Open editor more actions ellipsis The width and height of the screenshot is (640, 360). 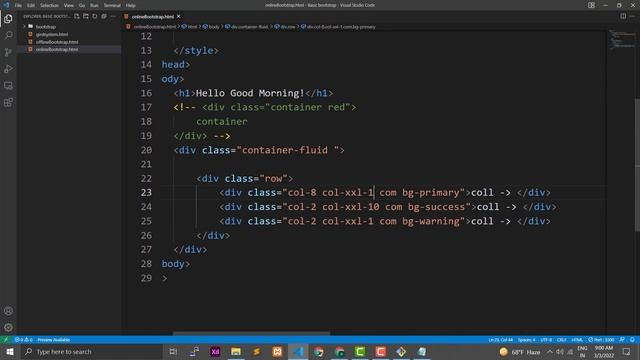click(632, 16)
